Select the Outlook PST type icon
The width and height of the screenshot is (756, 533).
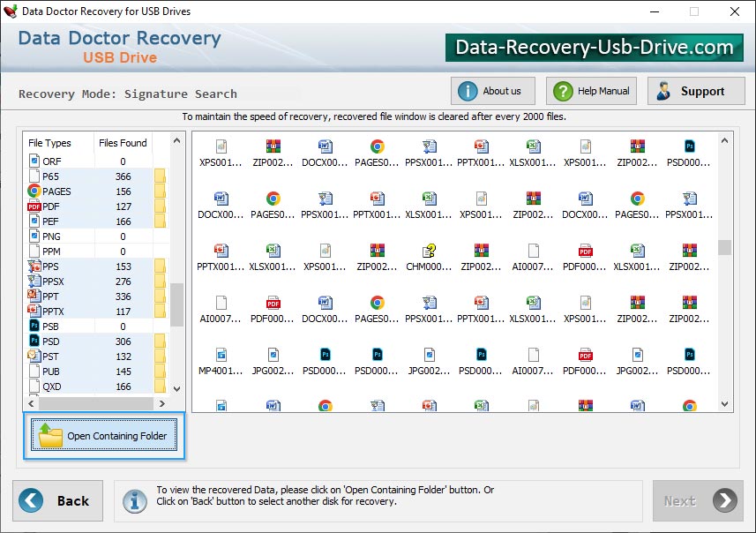(34, 356)
